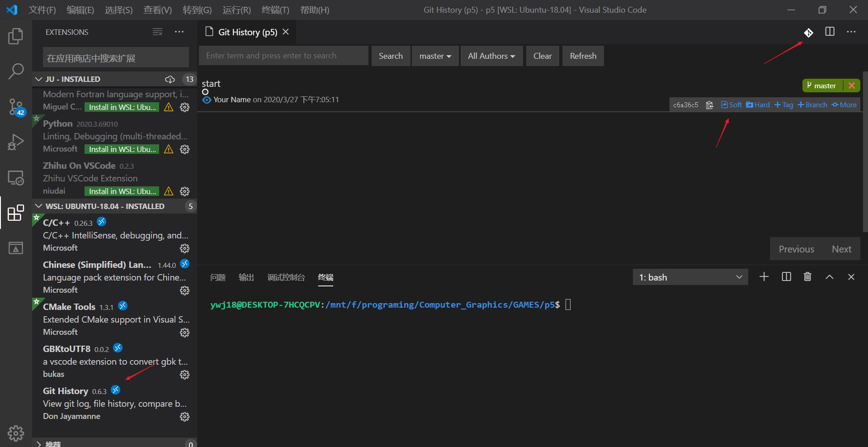Open the 查看(V) menu
Viewport: 868px width, 447px height.
(158, 10)
